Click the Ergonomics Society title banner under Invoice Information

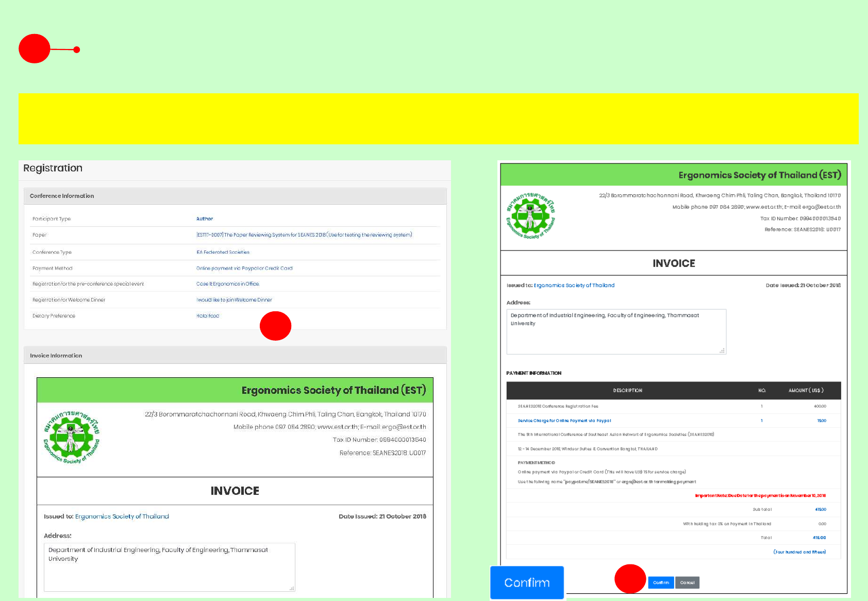[235, 390]
